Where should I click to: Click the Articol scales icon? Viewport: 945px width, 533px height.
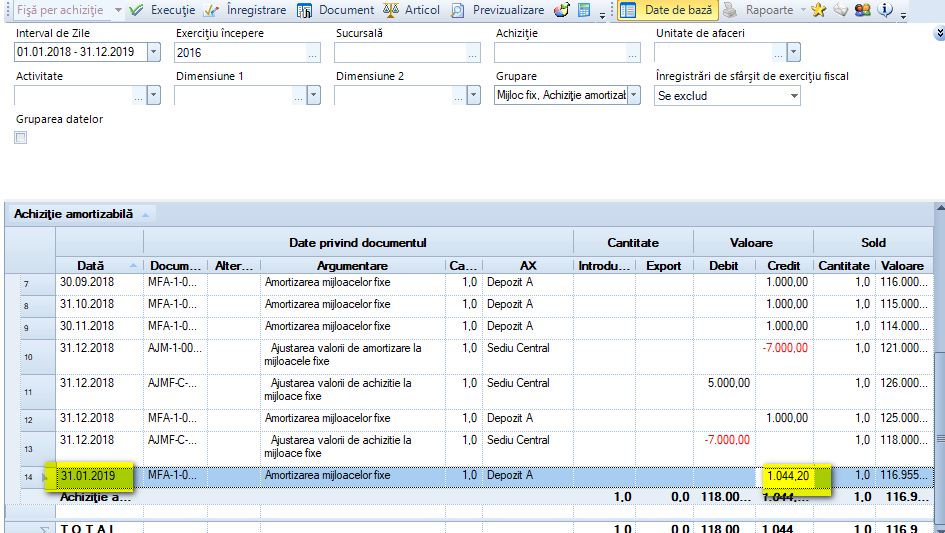pos(391,10)
